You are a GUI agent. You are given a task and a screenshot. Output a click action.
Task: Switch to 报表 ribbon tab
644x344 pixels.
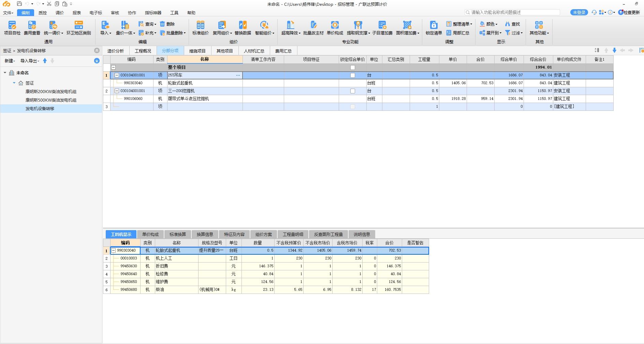pyautogui.click(x=77, y=13)
